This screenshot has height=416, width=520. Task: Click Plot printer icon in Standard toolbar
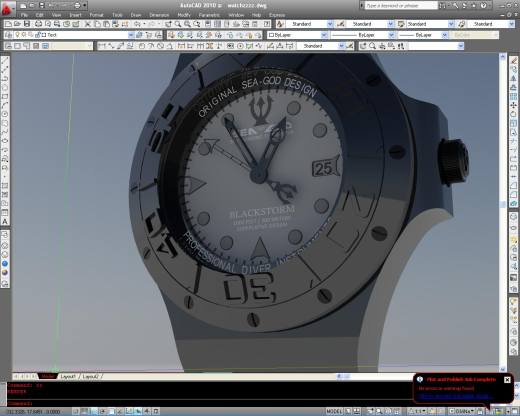coord(39,24)
